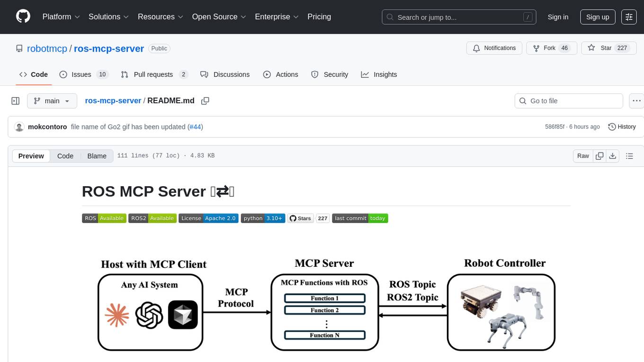This screenshot has width=644, height=362.
Task: Click the Notifications button
Action: point(494,48)
